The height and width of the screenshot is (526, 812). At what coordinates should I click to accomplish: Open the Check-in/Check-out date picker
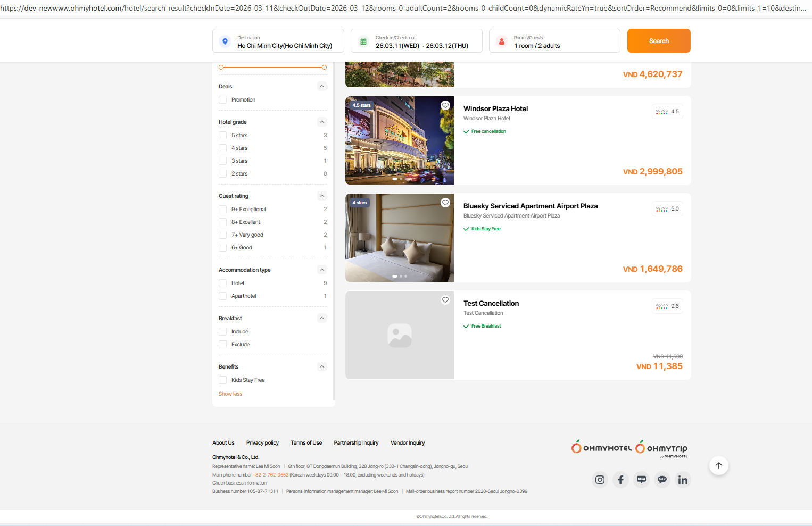coord(417,41)
